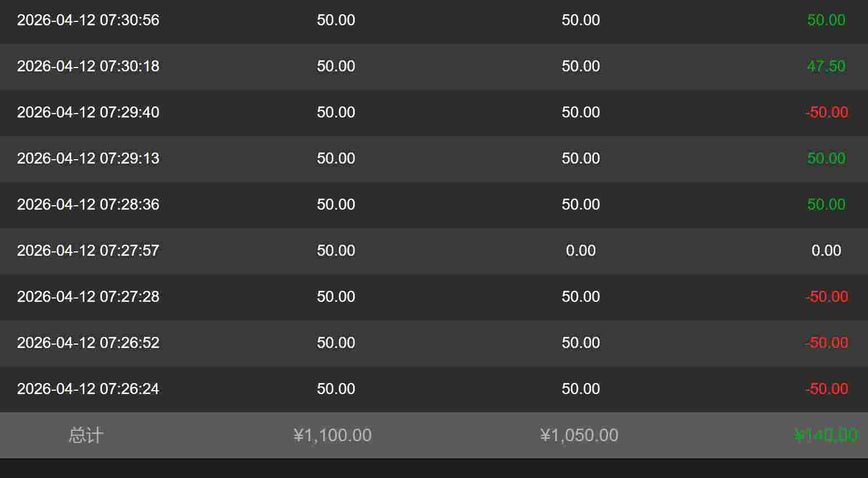Click the green 50.00 profit at 07:28:36
Screen dimensions: 868x478
coord(826,205)
